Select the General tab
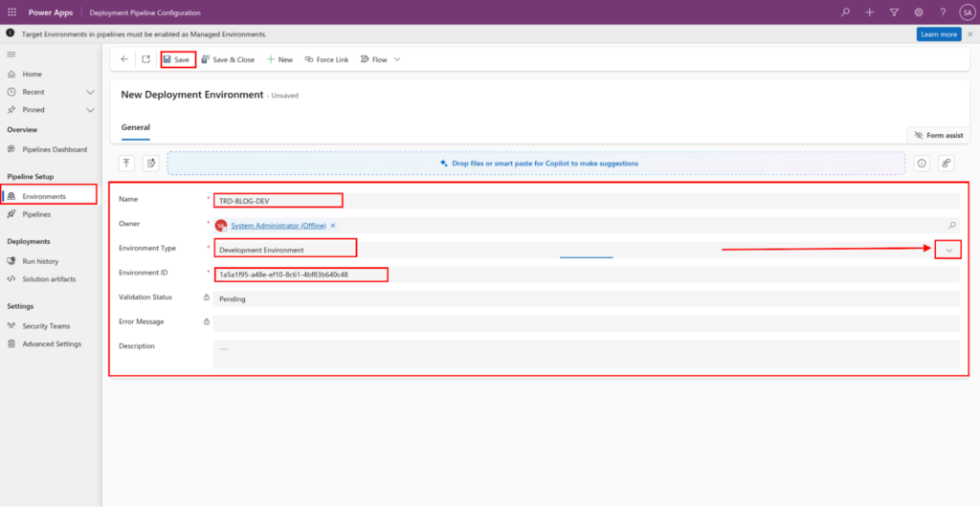This screenshot has height=507, width=980. [x=136, y=127]
